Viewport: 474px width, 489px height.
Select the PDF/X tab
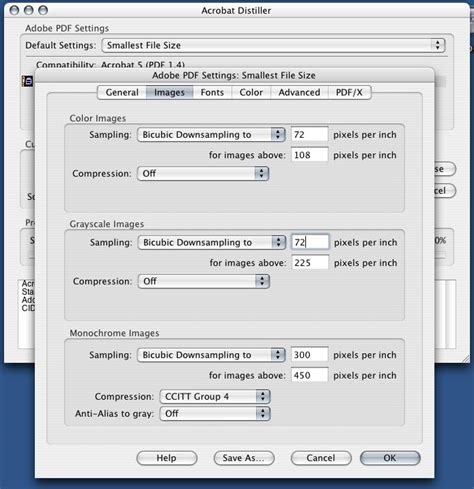(349, 92)
